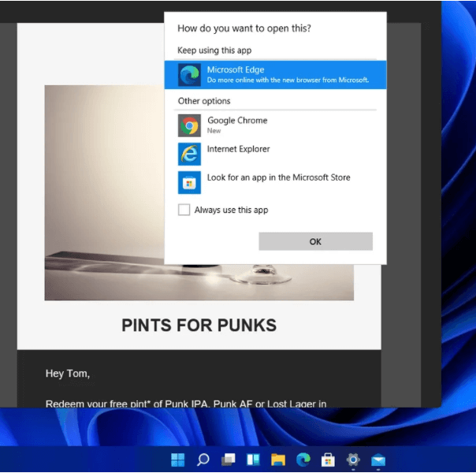The height and width of the screenshot is (473, 476).
Task: Confirm the dialog with the OK button
Action: 315,241
